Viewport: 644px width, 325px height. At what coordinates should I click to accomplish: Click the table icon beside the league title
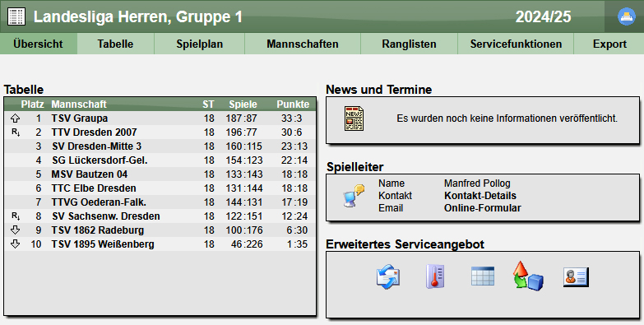16,16
